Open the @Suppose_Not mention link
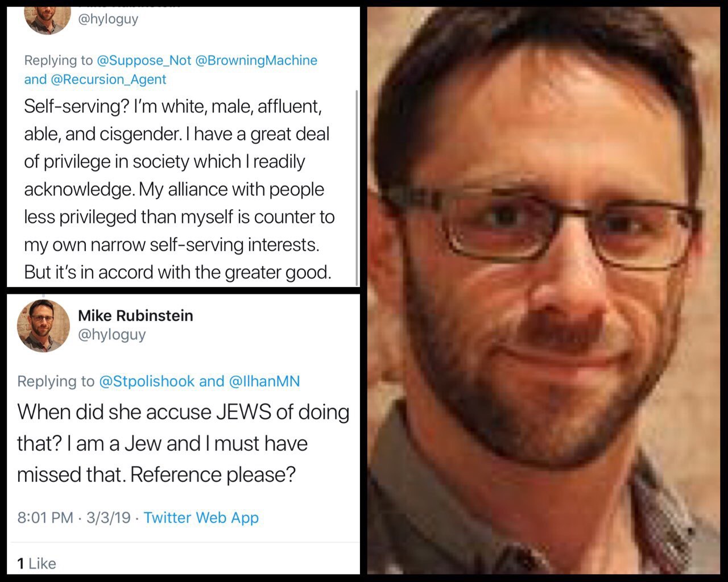The width and height of the screenshot is (728, 582). point(144,60)
